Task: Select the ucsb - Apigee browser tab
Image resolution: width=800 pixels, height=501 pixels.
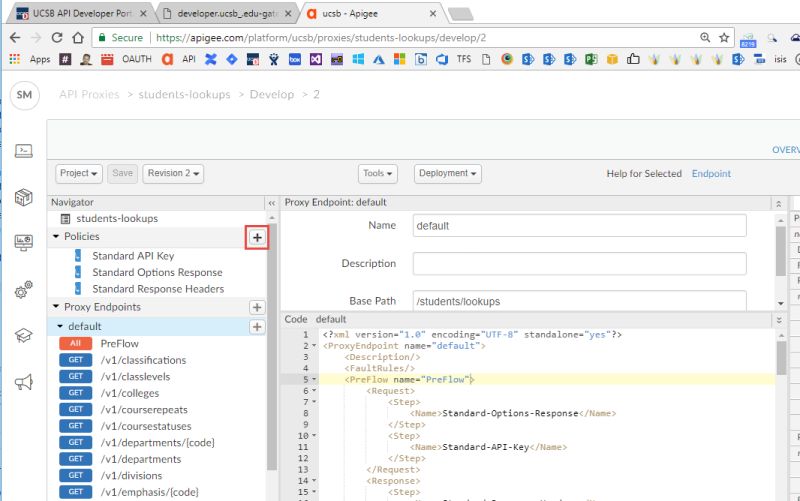Action: click(x=372, y=13)
